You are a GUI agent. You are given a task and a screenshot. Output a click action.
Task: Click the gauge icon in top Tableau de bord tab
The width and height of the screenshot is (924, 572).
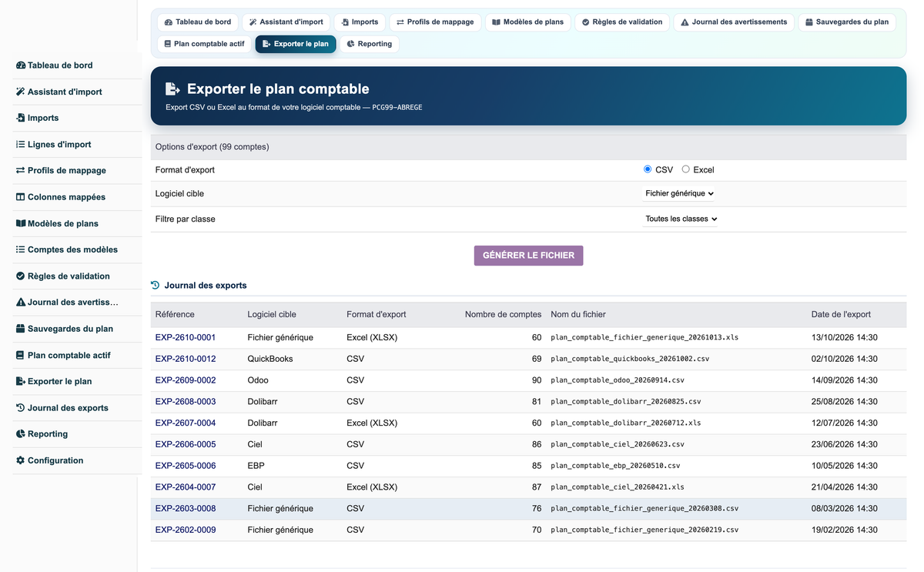click(169, 22)
